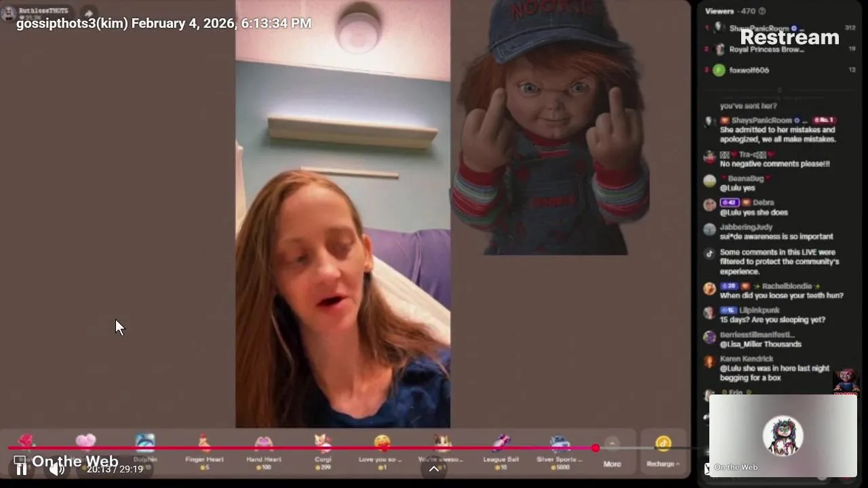Click the Chucky doll overlay image
868x488 pixels.
point(550,127)
